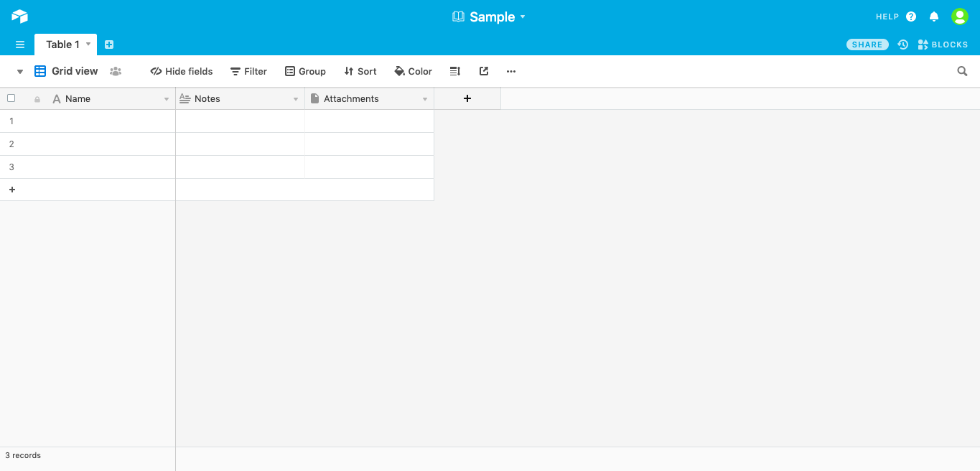Click the Attachments cell in row 1
This screenshot has width=980, height=471.
coord(370,121)
